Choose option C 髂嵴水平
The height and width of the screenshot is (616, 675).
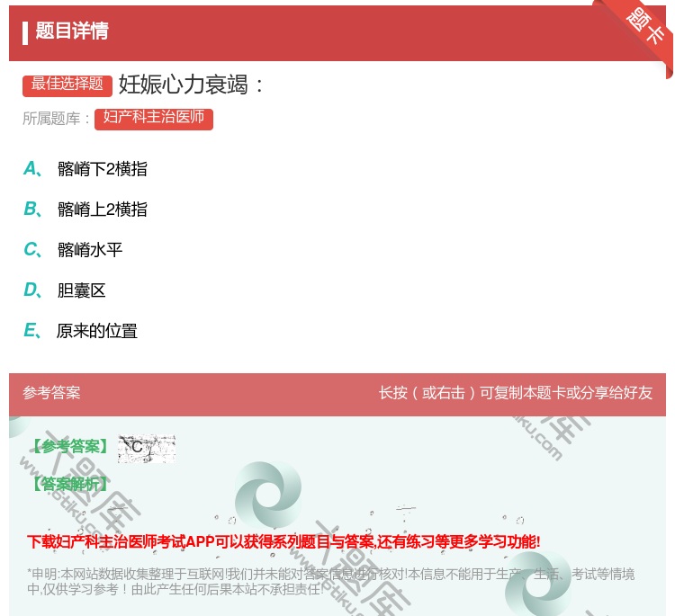tap(73, 249)
